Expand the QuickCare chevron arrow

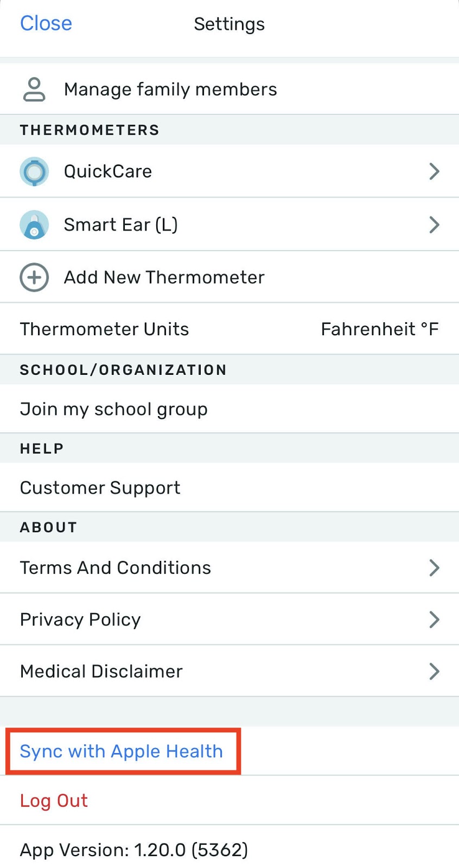coord(434,171)
